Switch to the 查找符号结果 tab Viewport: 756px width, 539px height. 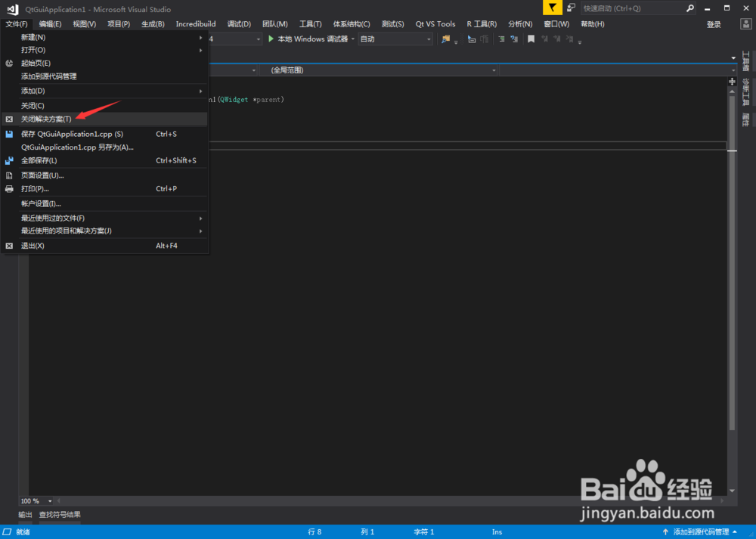(x=60, y=515)
